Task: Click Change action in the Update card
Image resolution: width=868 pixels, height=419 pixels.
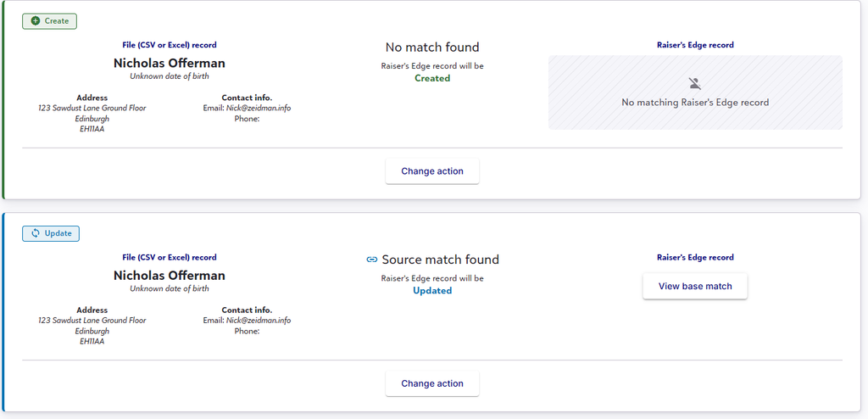Action: point(432,383)
